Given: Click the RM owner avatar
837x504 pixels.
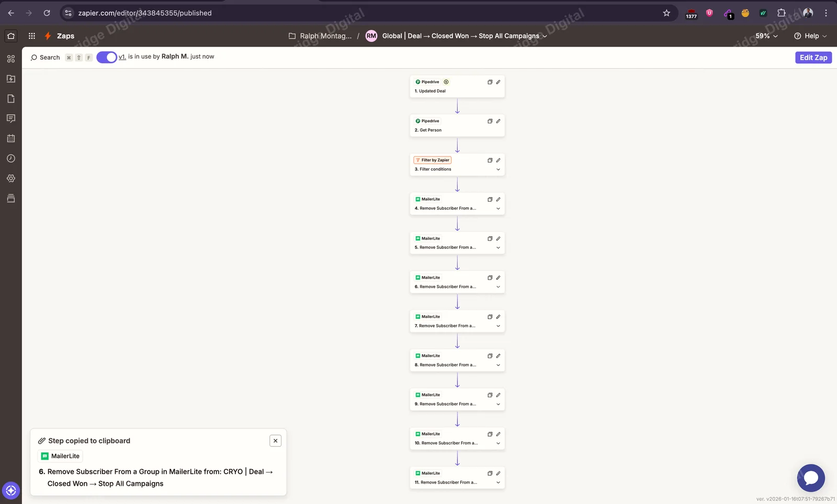Looking at the screenshot, I should click(371, 36).
